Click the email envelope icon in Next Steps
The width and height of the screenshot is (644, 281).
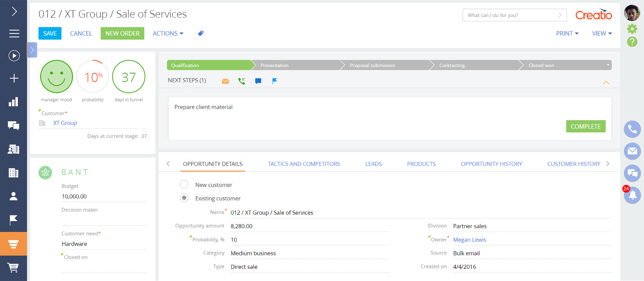(x=225, y=81)
